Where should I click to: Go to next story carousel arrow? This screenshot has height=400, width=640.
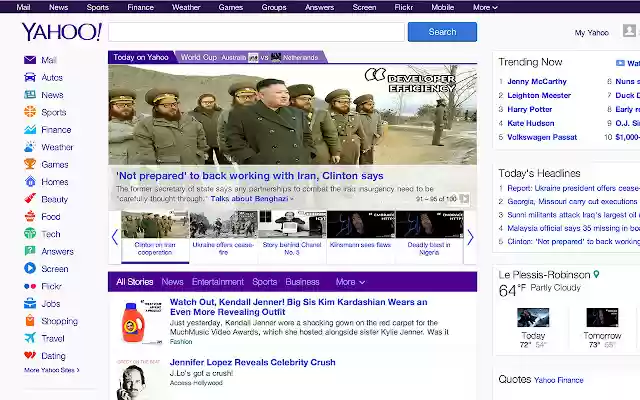coord(470,237)
